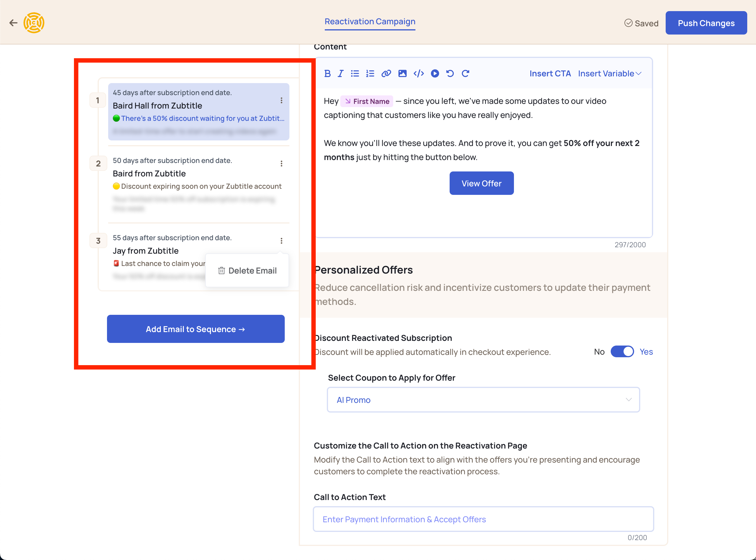The width and height of the screenshot is (756, 560).
Task: Open the AI Promo coupon selector
Action: pyautogui.click(x=483, y=400)
